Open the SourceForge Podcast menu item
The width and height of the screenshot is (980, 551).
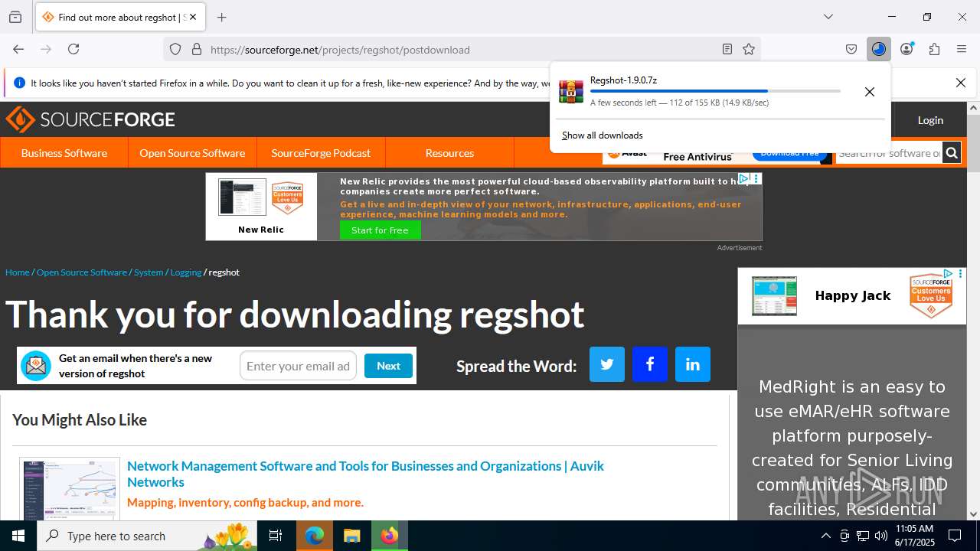pos(321,153)
